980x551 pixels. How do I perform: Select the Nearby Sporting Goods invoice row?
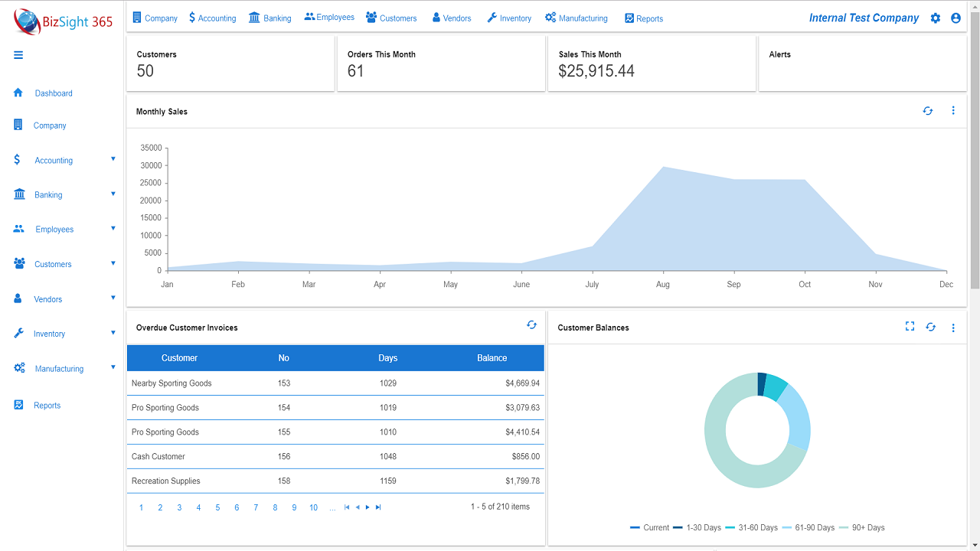(335, 383)
